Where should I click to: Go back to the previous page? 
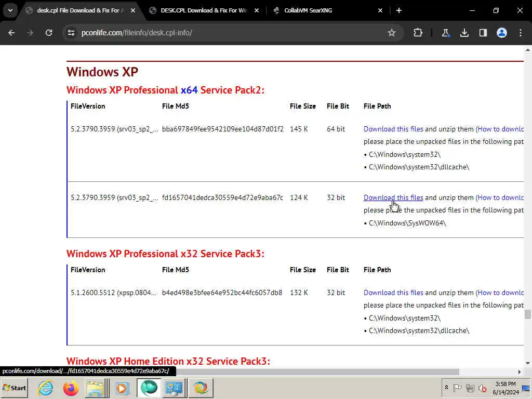(11, 33)
